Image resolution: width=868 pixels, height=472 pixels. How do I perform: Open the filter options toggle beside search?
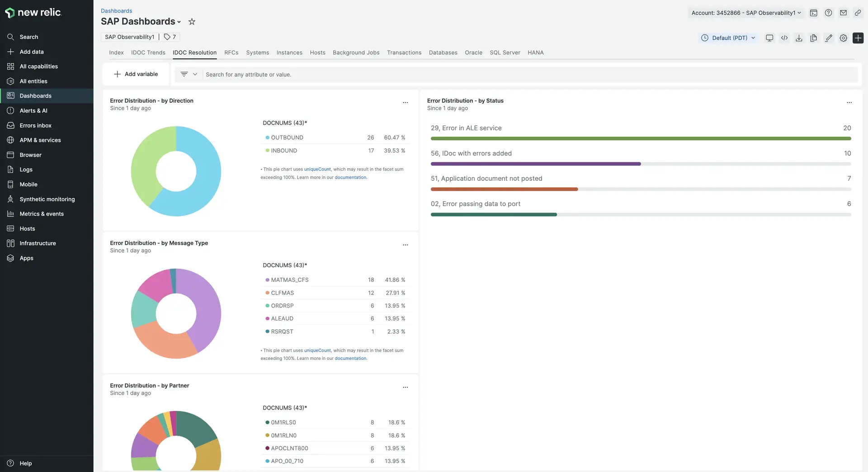(x=188, y=74)
